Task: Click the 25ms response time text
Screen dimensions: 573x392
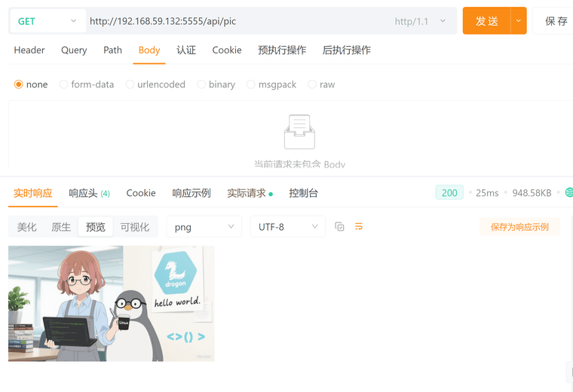Action: [x=487, y=193]
